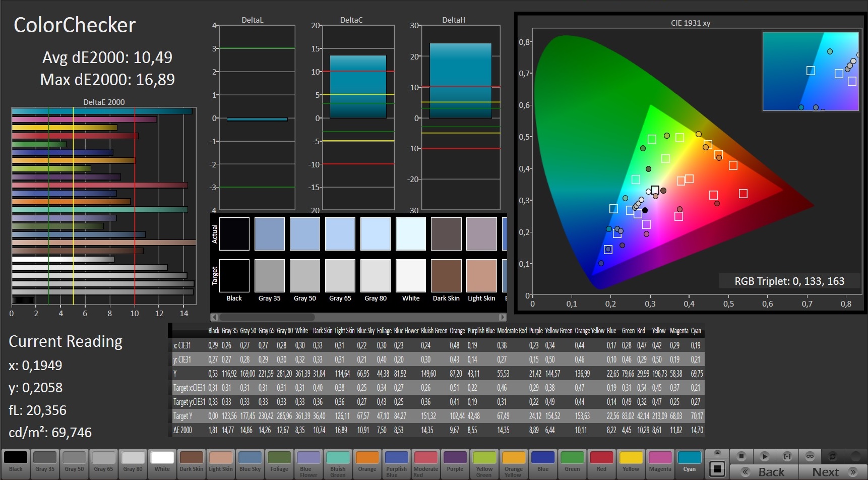Click the continuous read infinity icon
This screenshot has height=480, width=868.
[x=810, y=456]
